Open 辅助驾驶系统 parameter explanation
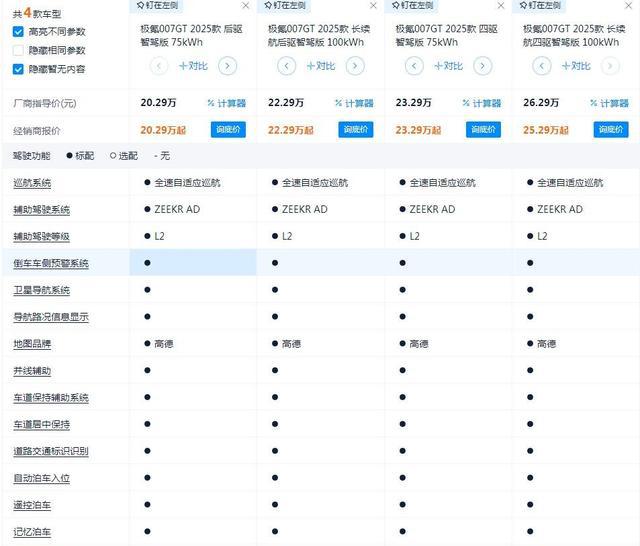The image size is (640, 546). tap(42, 210)
